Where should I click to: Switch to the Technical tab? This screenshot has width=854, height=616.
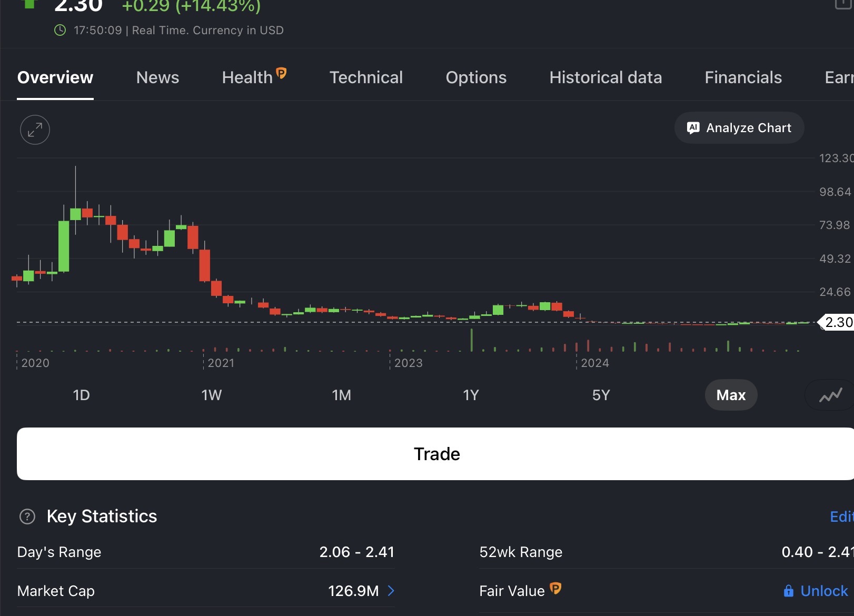click(x=366, y=77)
